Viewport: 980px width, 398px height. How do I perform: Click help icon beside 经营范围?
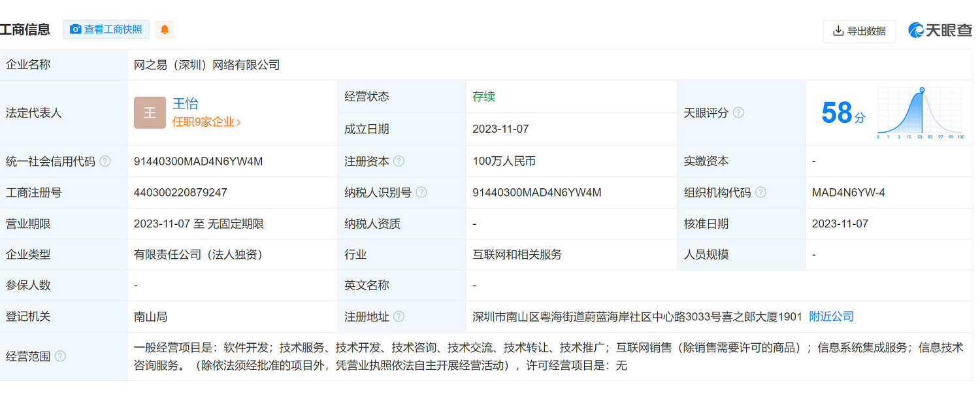pyautogui.click(x=61, y=356)
